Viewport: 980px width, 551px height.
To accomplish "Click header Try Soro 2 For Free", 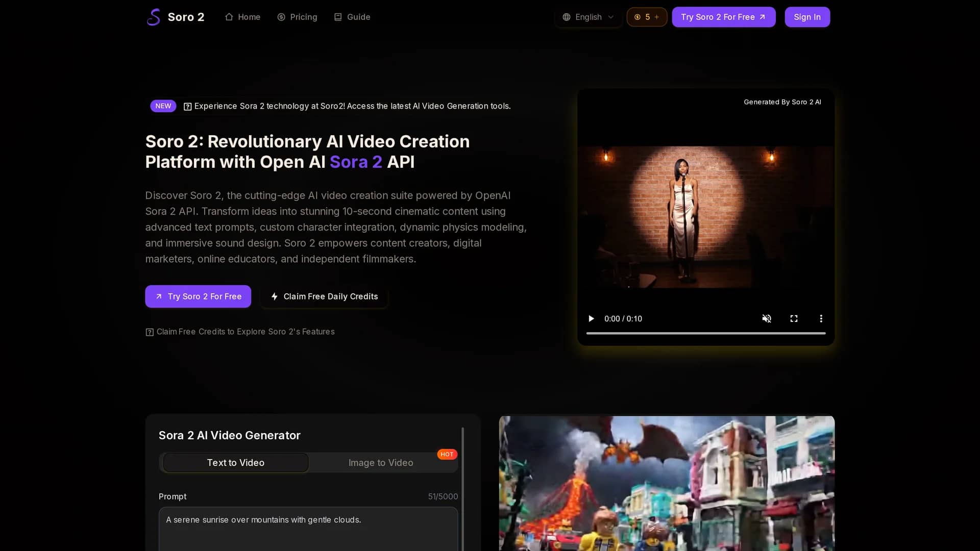I will click(723, 17).
